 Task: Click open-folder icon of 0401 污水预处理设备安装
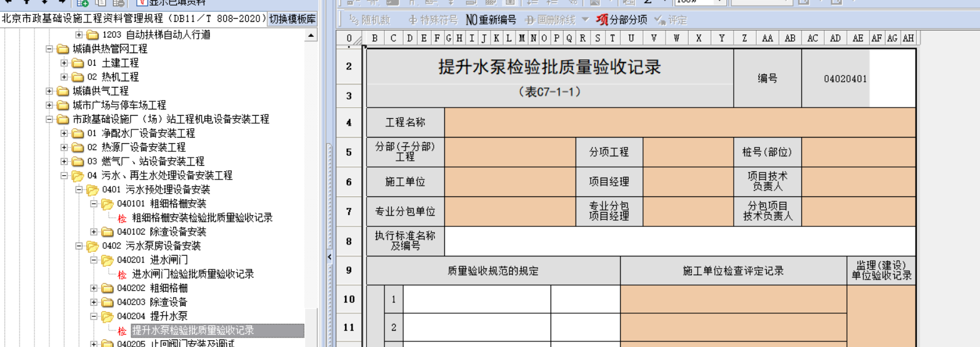[x=92, y=189]
